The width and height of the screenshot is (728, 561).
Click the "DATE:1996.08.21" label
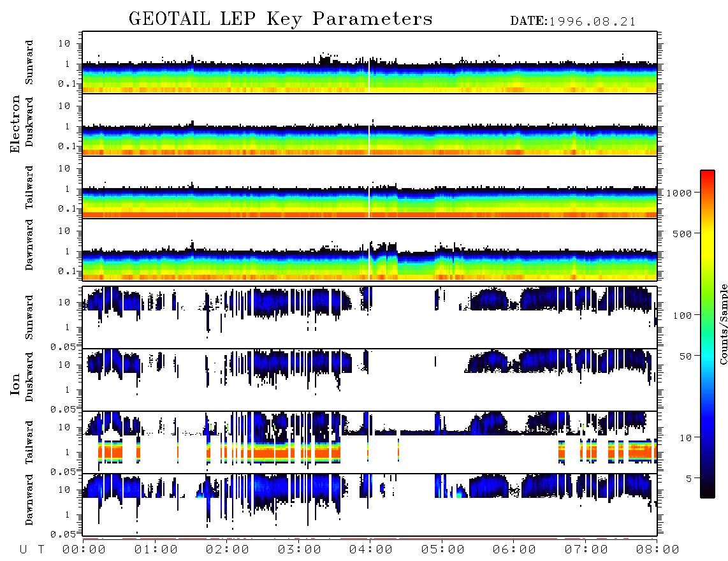tap(573, 22)
